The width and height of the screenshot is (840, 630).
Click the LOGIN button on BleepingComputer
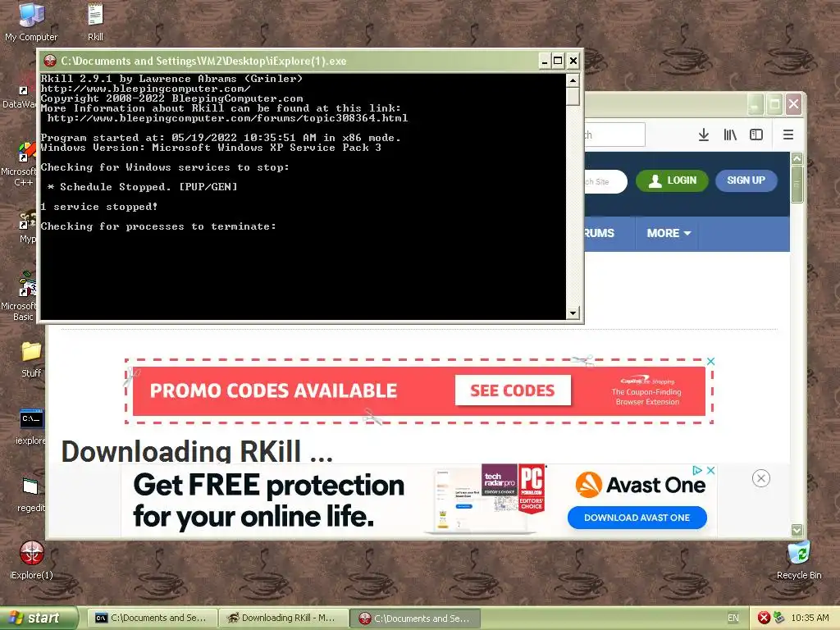(673, 180)
